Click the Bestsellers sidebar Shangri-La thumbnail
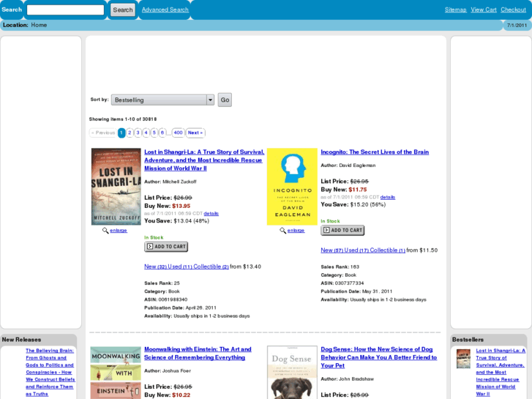Screen dimensions: 532x399 463,359
